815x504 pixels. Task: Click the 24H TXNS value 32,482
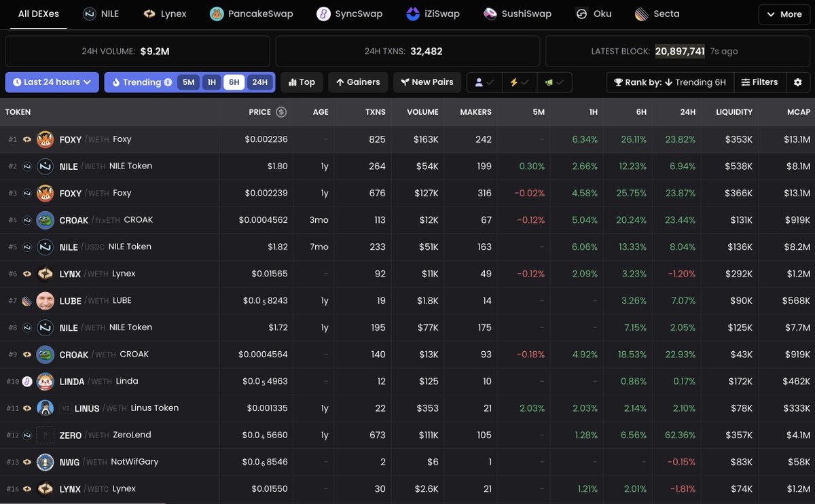(x=427, y=51)
